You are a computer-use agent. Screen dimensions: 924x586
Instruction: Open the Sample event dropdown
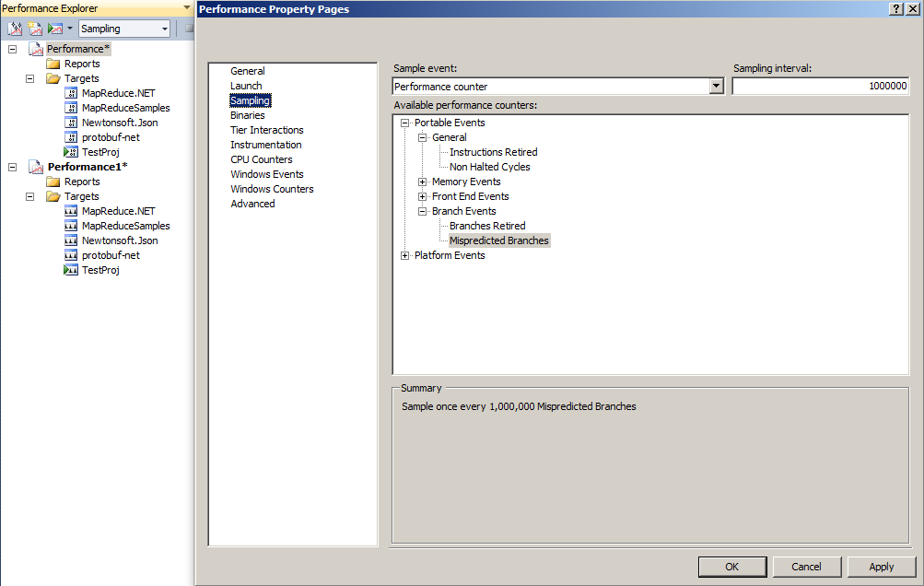click(x=716, y=86)
